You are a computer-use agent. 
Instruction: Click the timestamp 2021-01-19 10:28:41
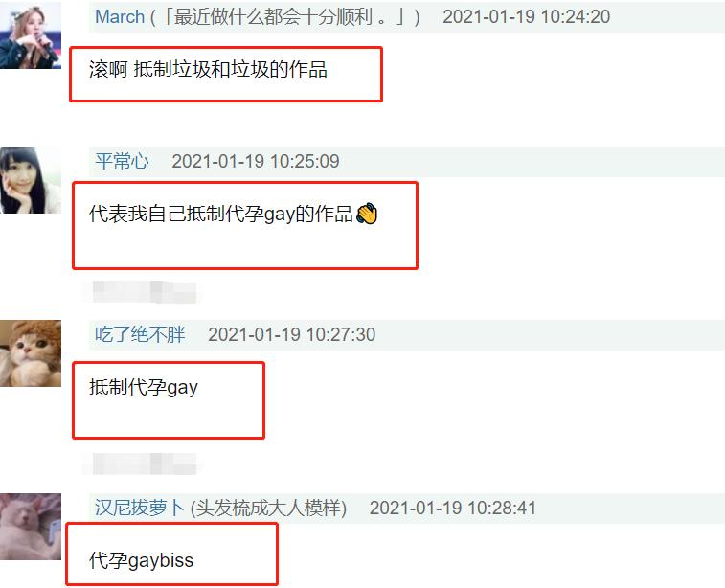[x=453, y=508]
